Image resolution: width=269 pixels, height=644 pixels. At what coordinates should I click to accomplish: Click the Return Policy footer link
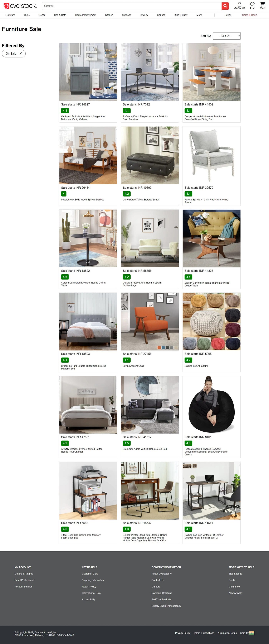(x=89, y=587)
